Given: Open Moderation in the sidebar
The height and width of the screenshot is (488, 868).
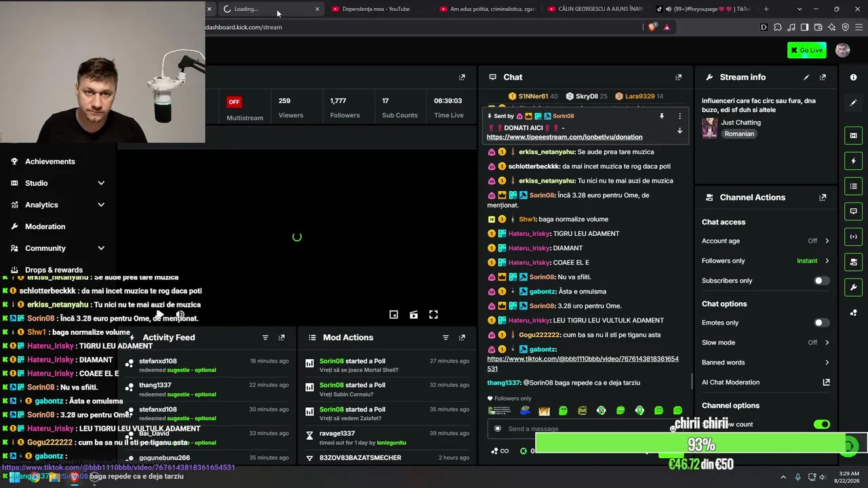Looking at the screenshot, I should (x=45, y=226).
